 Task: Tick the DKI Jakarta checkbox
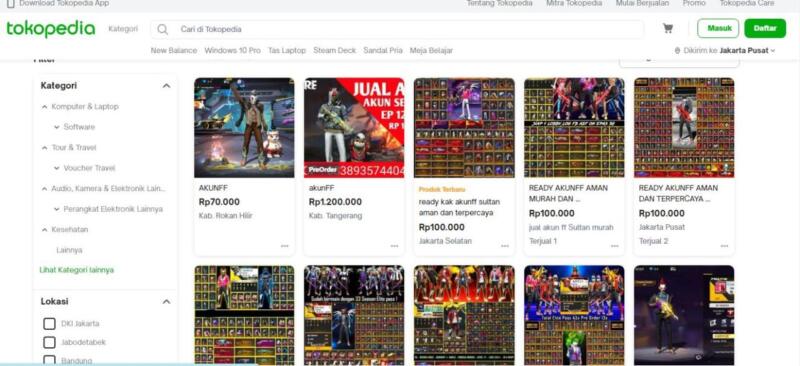pos(49,324)
